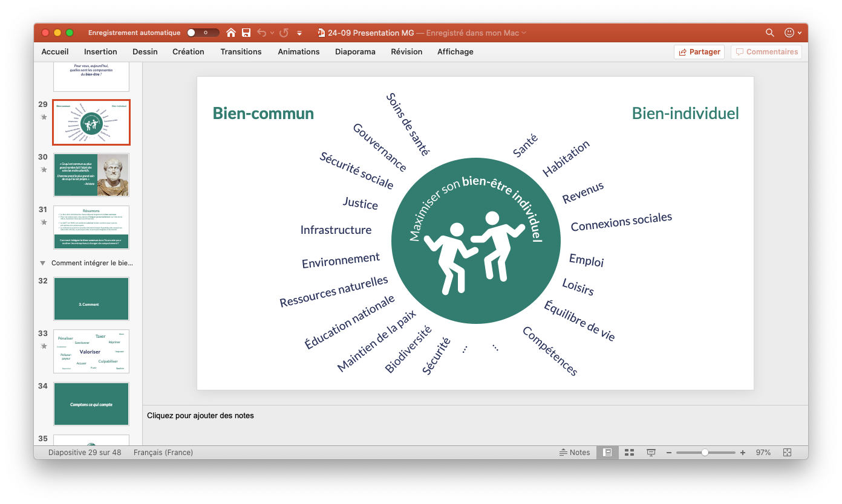
Task: Select the Création tab
Action: click(x=188, y=52)
